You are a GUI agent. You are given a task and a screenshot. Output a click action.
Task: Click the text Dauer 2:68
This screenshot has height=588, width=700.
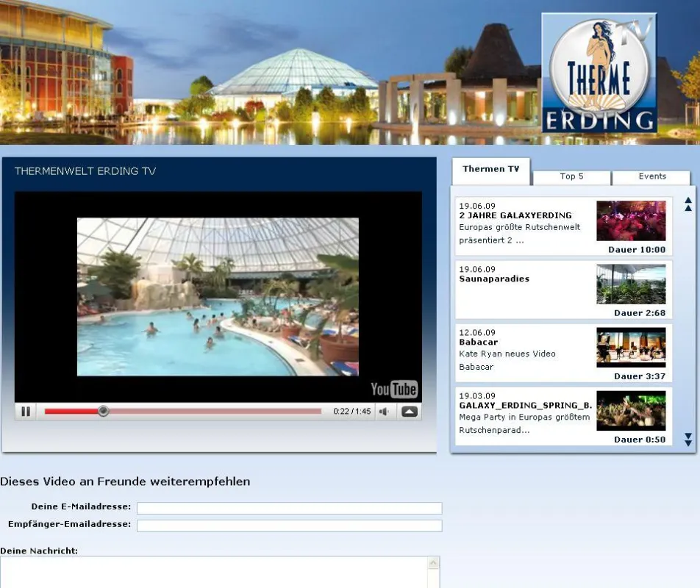639,313
